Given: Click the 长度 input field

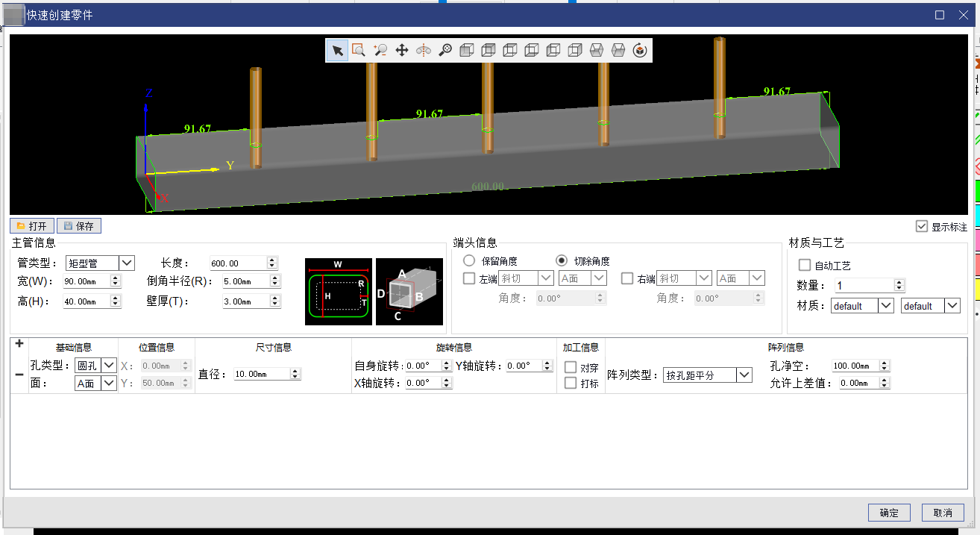Looking at the screenshot, I should (237, 263).
